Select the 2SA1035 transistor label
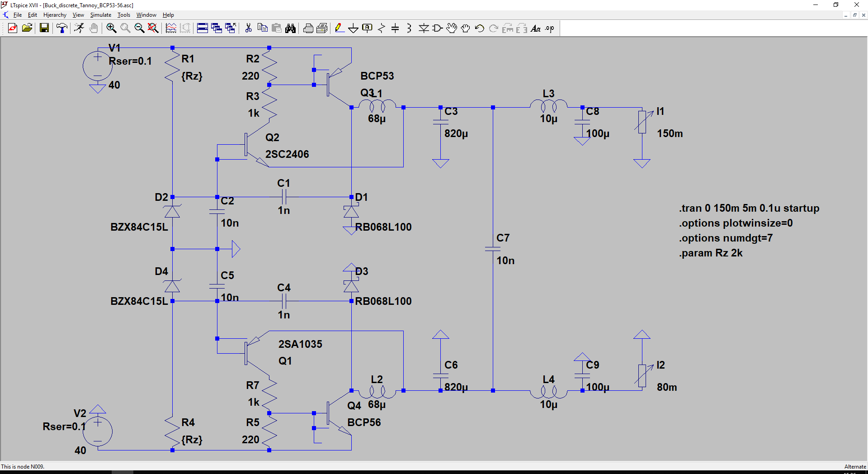 pos(300,344)
